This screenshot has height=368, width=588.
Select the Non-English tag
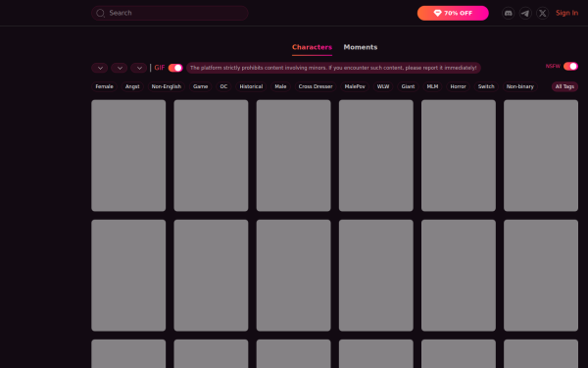(167, 86)
